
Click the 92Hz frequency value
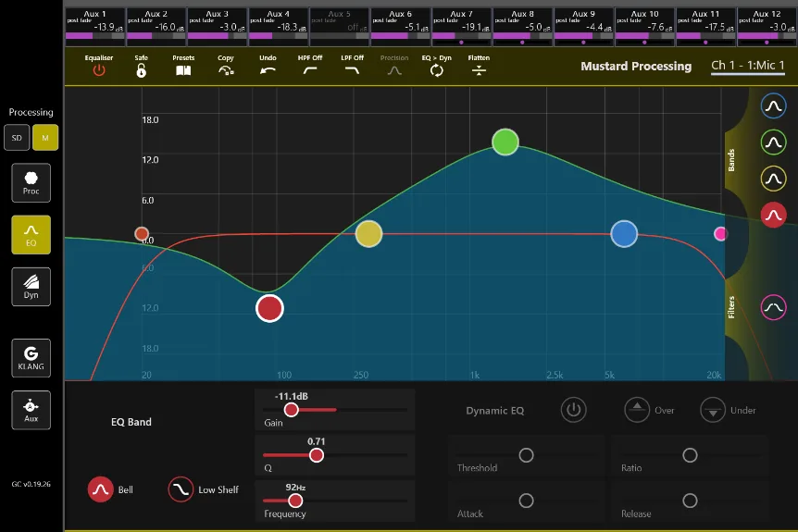click(x=295, y=488)
